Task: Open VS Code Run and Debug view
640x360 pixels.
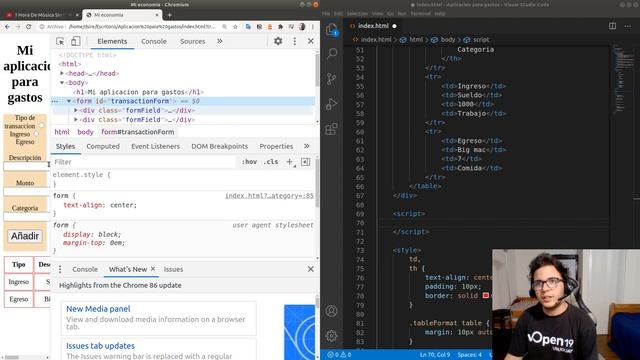Action: (331, 104)
